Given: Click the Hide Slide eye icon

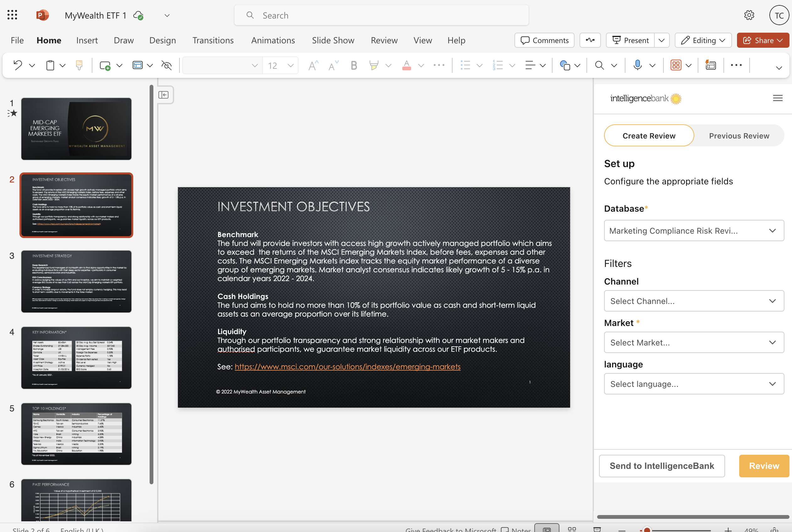Looking at the screenshot, I should point(166,65).
